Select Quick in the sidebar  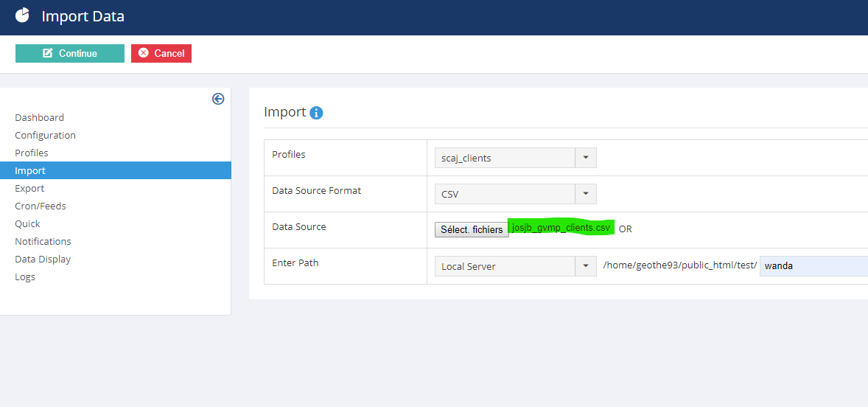point(28,223)
